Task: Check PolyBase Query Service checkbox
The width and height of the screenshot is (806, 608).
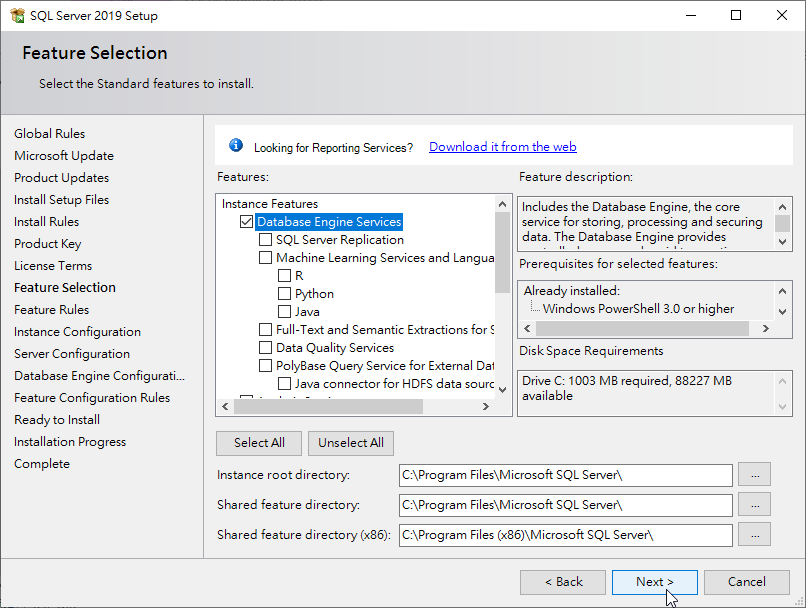Action: click(x=265, y=365)
